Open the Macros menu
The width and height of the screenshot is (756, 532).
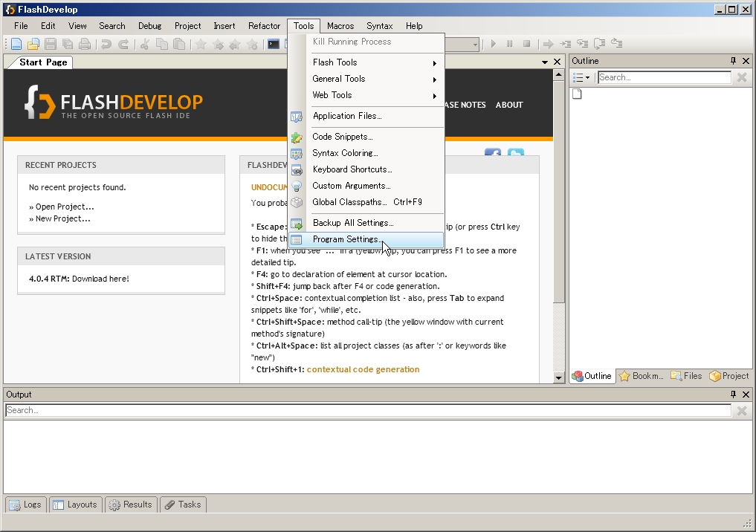[340, 26]
